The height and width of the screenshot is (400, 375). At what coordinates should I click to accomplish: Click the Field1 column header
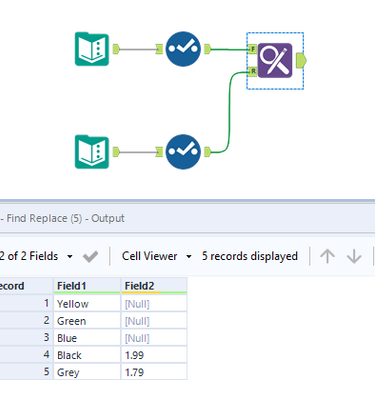87,286
